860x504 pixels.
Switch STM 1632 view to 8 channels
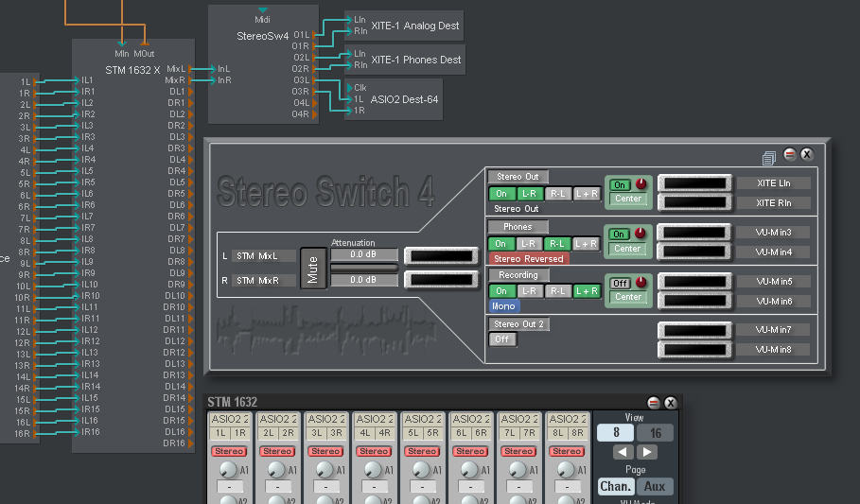[x=616, y=433]
